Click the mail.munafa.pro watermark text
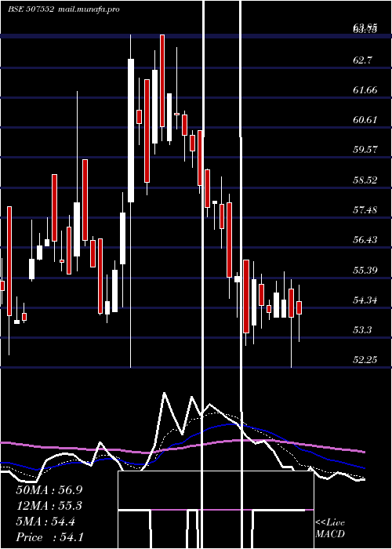The height and width of the screenshot is (549, 392). (89, 9)
